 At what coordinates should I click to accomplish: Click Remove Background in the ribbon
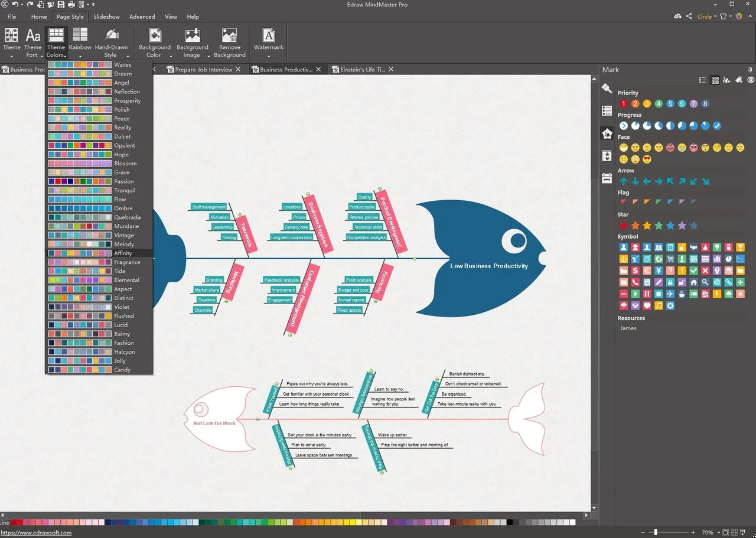click(x=230, y=43)
